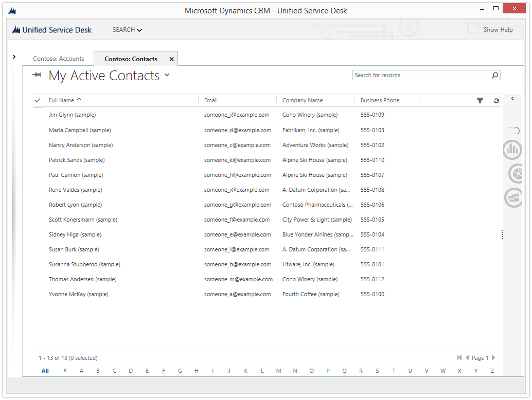
Task: Open the SEARCH menu dropdown
Action: pos(127,30)
